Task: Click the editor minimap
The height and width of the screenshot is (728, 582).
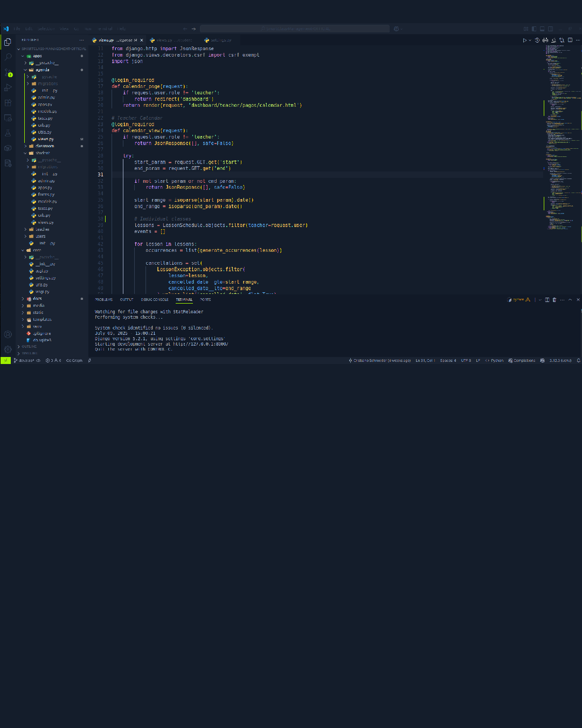Action: pos(562,138)
